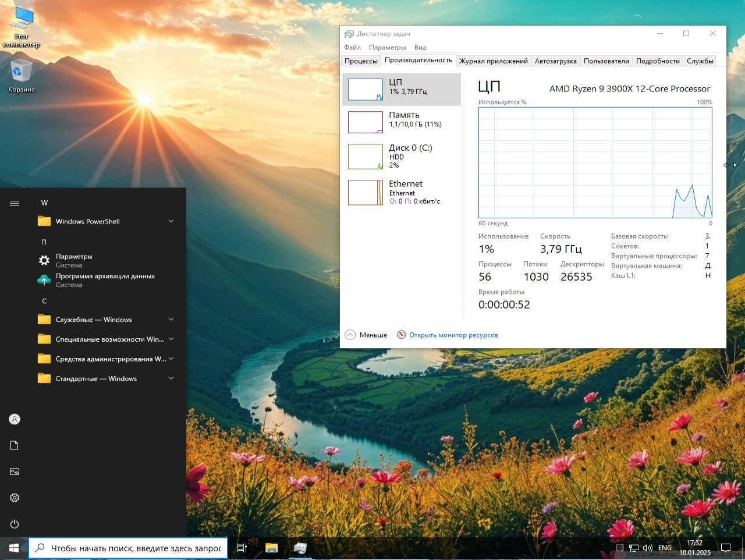Open the notification center icon
The image size is (745, 560).
[x=726, y=548]
